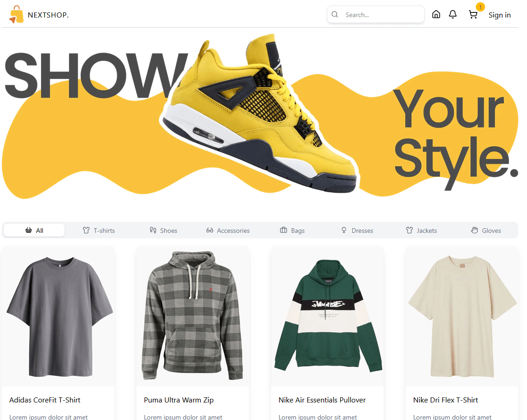Viewport: 527px width, 420px height.
Task: Switch to the Gloves tab
Action: pyautogui.click(x=486, y=230)
